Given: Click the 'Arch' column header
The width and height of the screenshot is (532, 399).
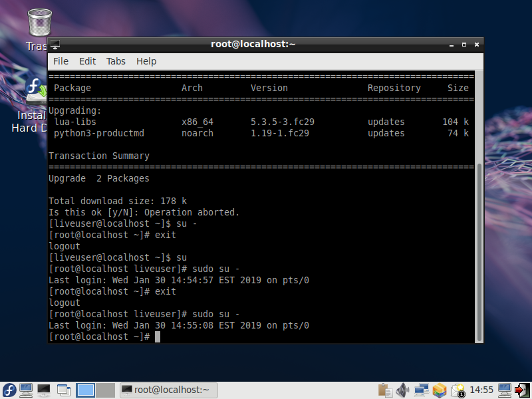Looking at the screenshot, I should coord(192,88).
